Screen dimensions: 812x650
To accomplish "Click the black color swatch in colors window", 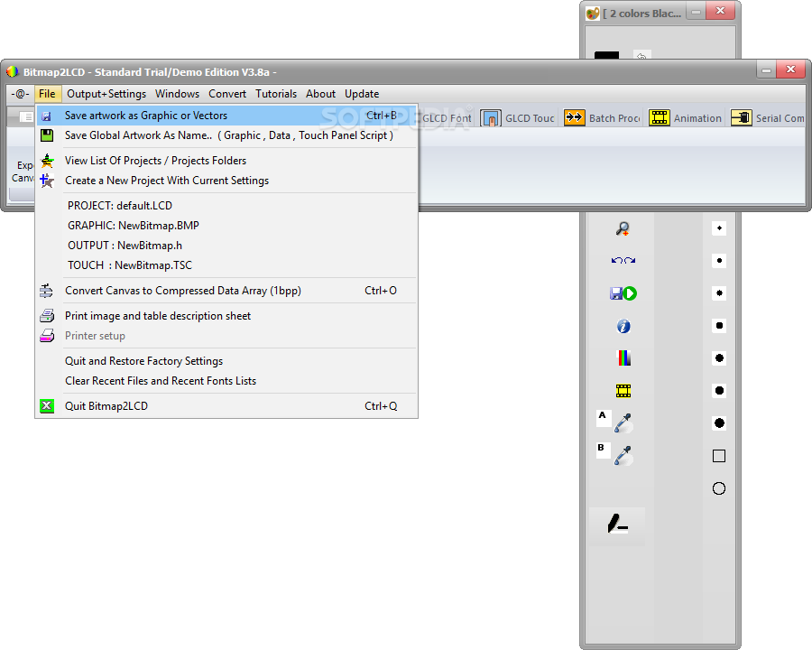I will [606, 55].
